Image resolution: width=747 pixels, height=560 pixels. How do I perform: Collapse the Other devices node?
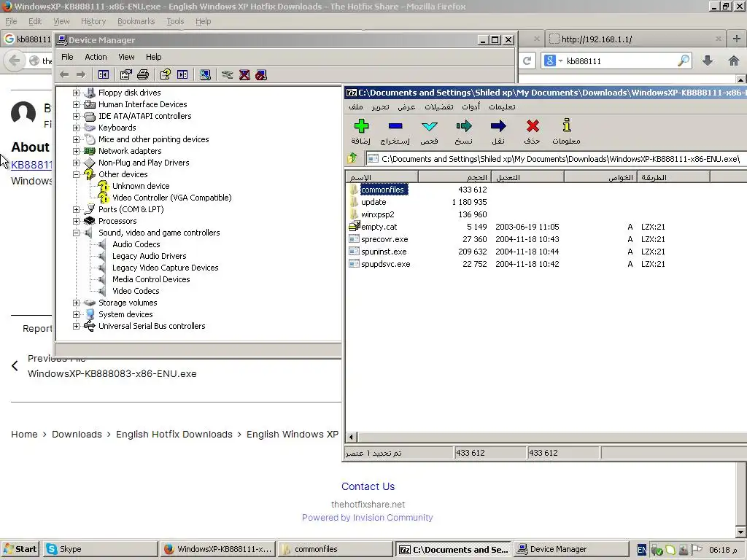(x=76, y=174)
